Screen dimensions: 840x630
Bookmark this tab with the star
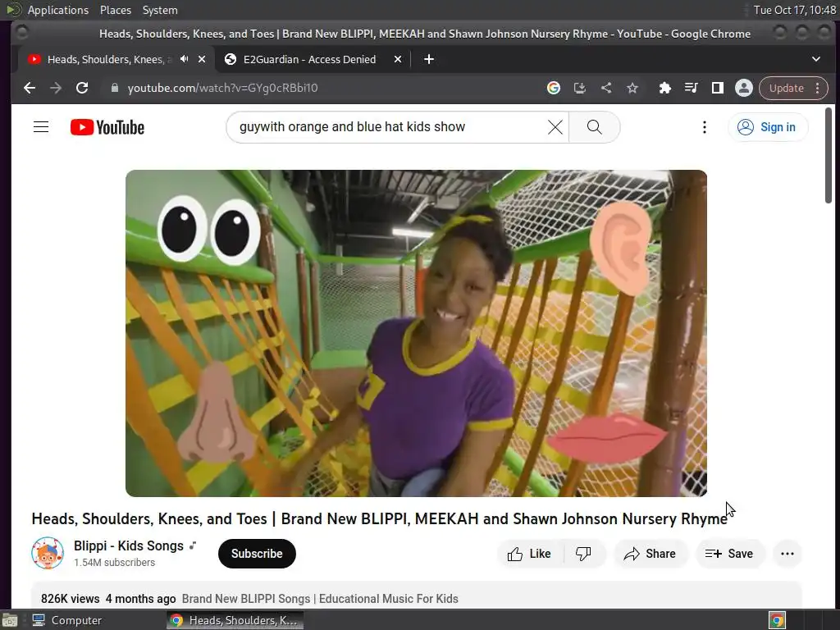tap(632, 88)
